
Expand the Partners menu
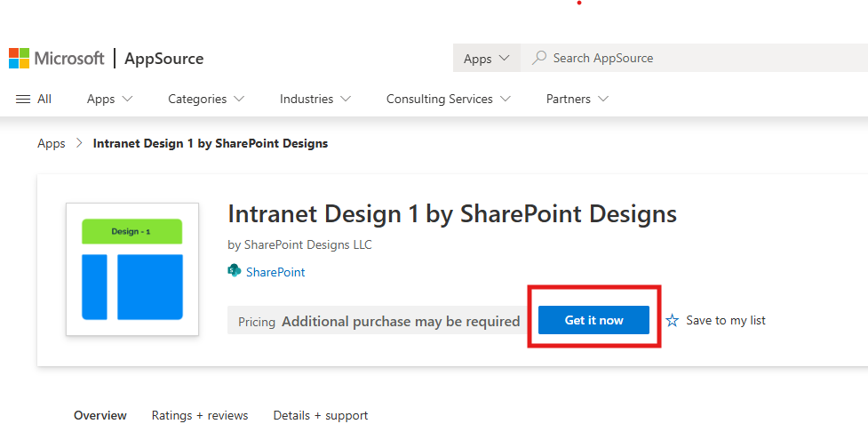pyautogui.click(x=577, y=99)
